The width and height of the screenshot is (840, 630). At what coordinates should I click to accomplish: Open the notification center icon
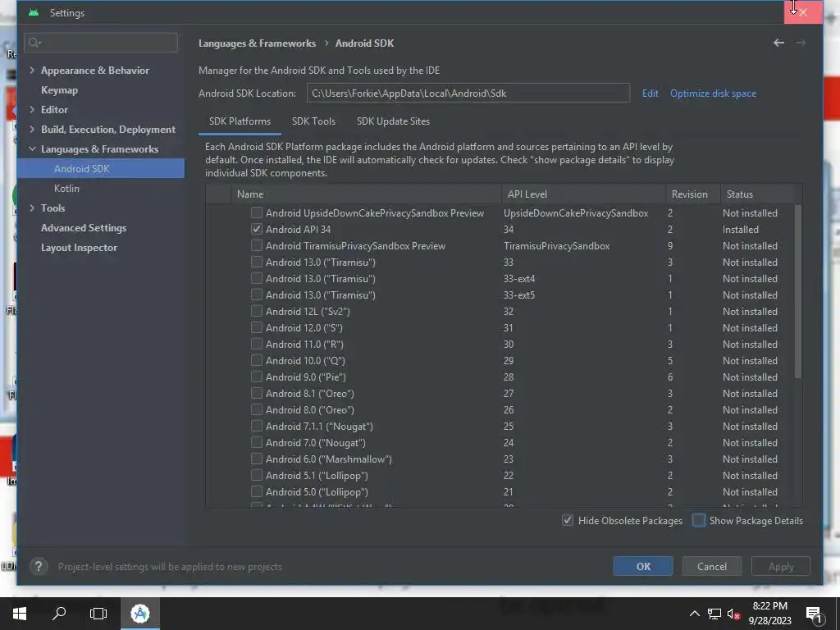[814, 615]
